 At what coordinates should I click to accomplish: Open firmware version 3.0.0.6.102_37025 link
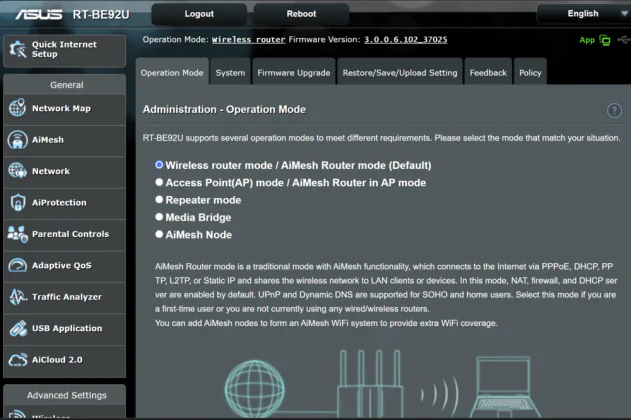(406, 39)
